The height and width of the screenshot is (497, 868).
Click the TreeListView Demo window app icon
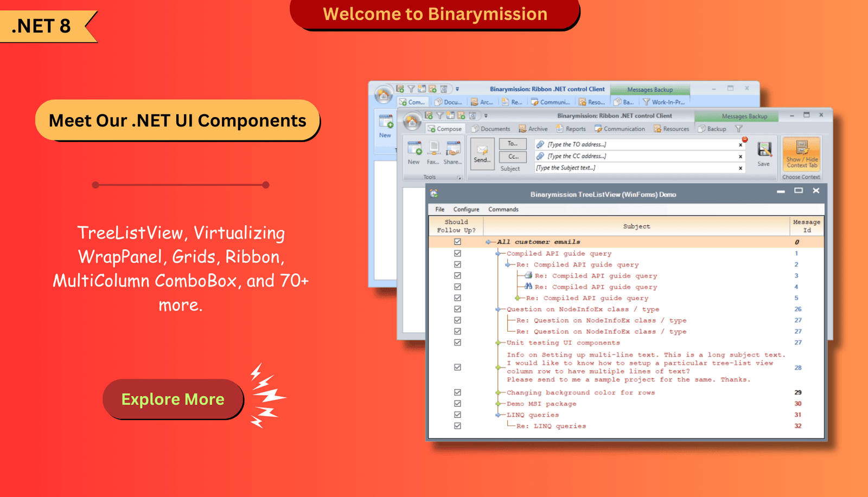coord(434,193)
